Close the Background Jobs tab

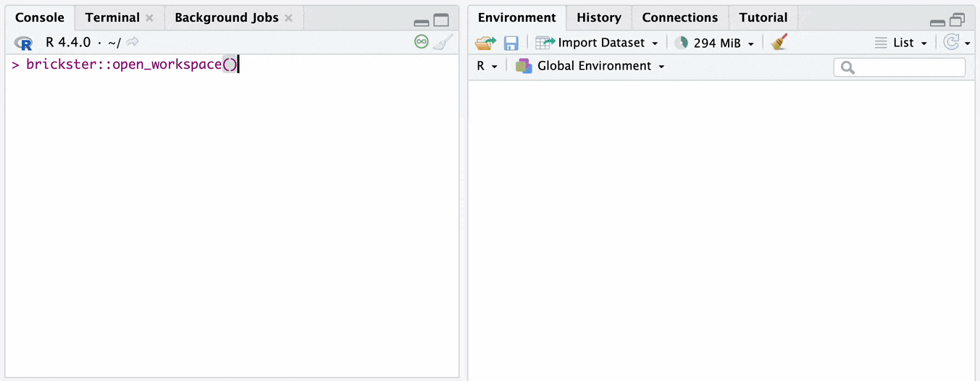[288, 18]
